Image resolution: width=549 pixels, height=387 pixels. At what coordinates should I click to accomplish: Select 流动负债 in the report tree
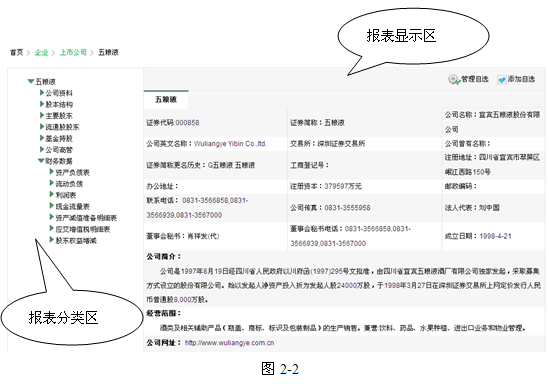coord(69,184)
